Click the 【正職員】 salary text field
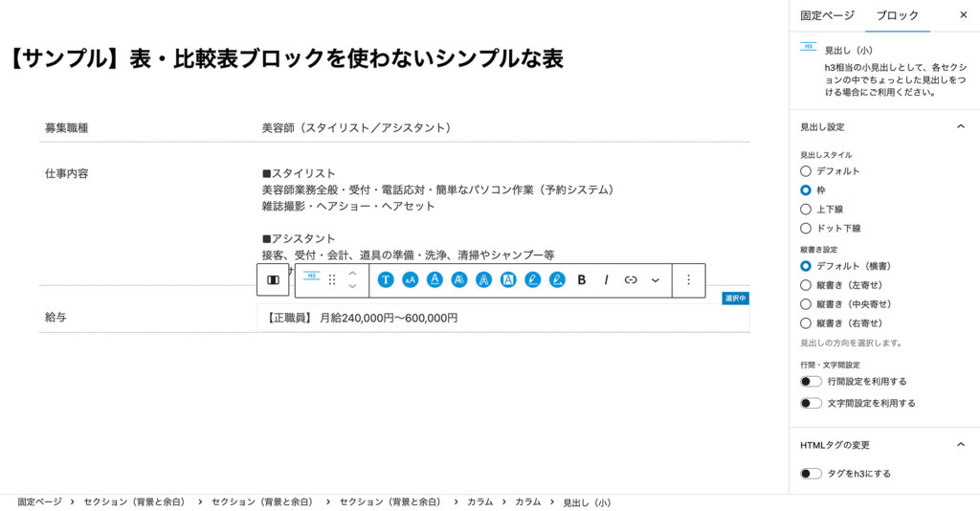980x511 pixels. tap(362, 318)
